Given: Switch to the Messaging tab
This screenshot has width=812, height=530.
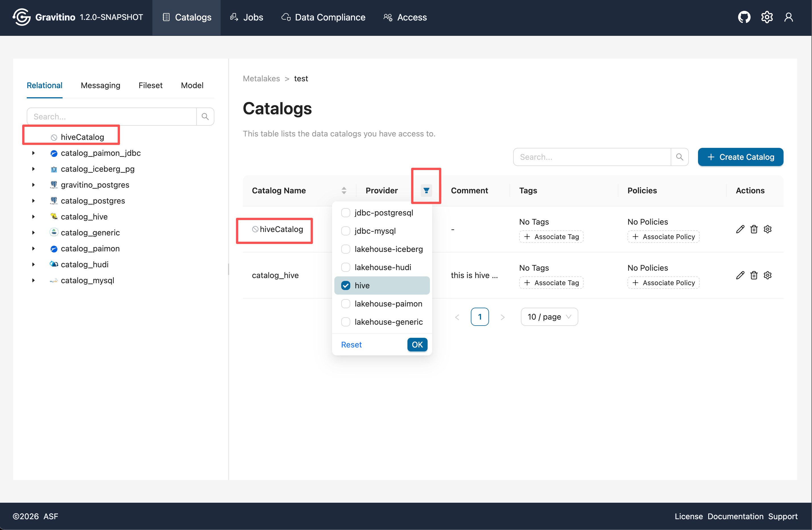Looking at the screenshot, I should point(100,85).
